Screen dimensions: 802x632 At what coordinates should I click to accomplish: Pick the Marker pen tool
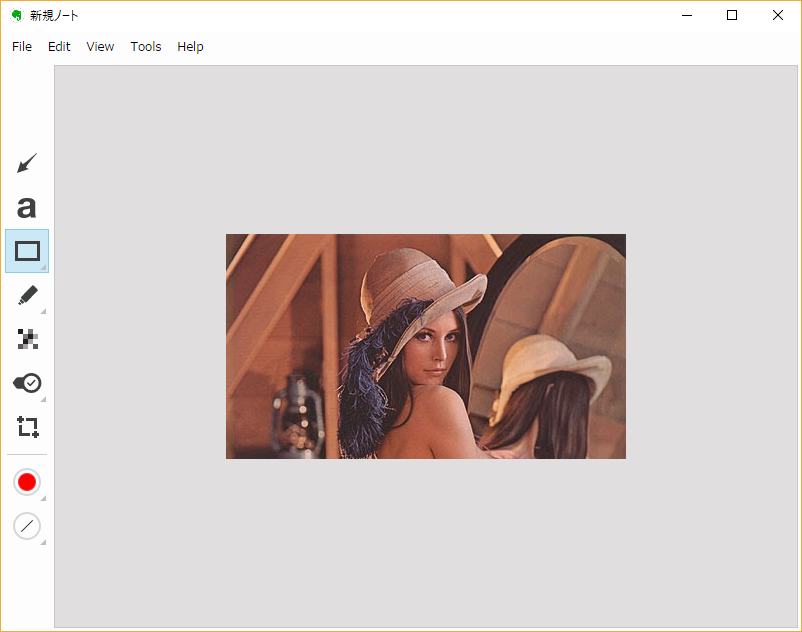27,295
